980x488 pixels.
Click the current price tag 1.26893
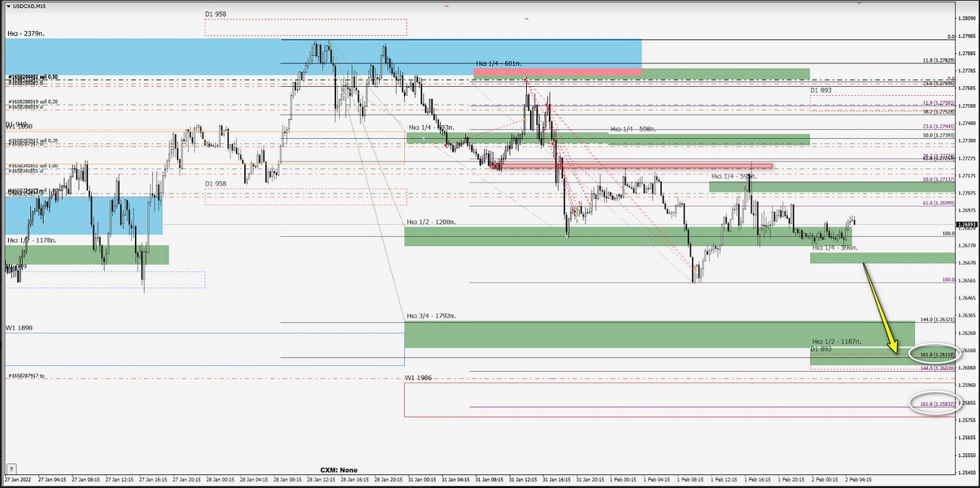(x=966, y=224)
